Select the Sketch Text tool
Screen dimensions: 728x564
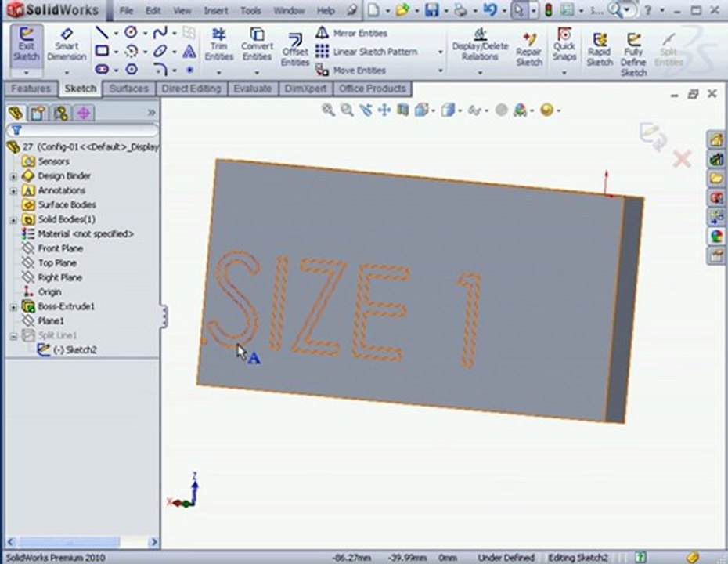pyautogui.click(x=189, y=51)
